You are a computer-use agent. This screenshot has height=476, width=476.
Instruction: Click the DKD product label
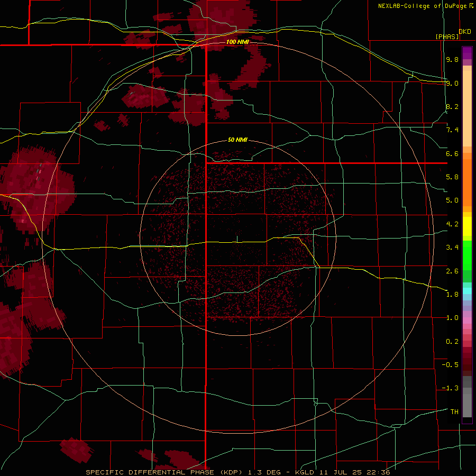tap(464, 32)
